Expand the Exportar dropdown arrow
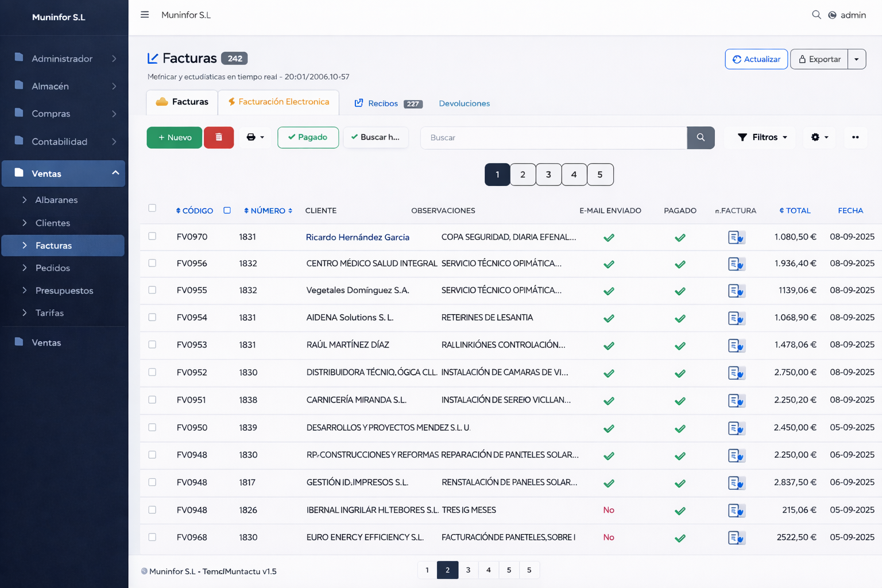Screen dimensions: 882x588 click(x=856, y=59)
